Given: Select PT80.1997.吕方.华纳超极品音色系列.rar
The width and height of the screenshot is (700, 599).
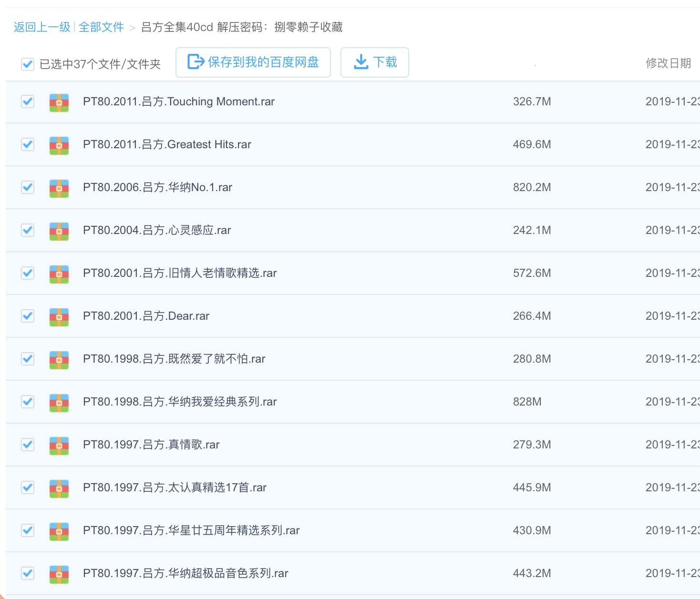Looking at the screenshot, I should (x=185, y=573).
